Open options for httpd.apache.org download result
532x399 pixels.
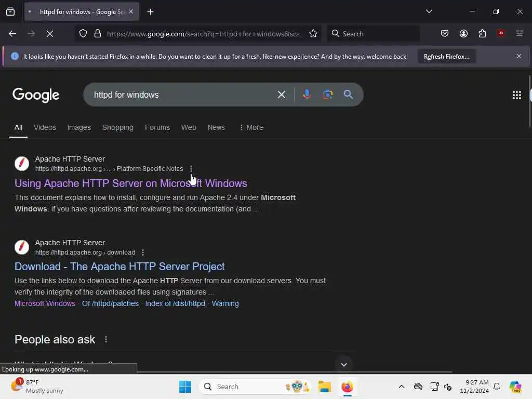(143, 252)
